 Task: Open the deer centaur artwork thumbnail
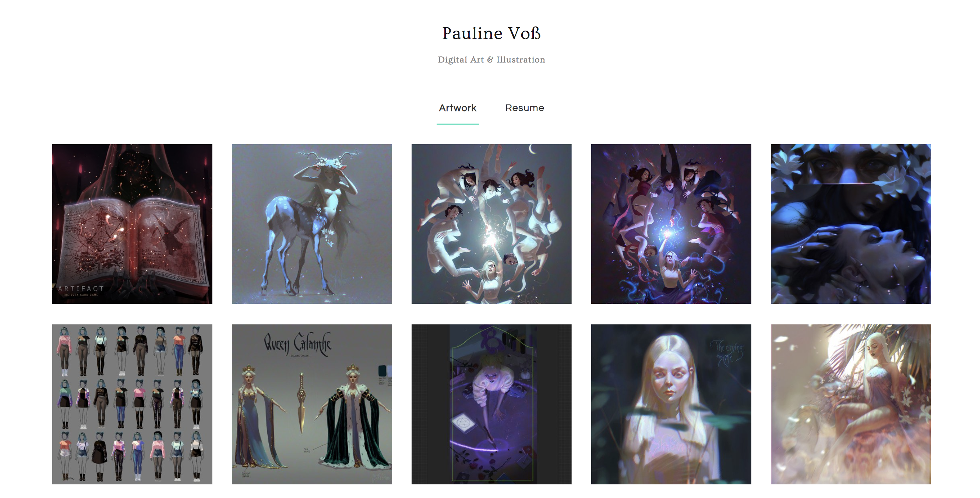311,224
